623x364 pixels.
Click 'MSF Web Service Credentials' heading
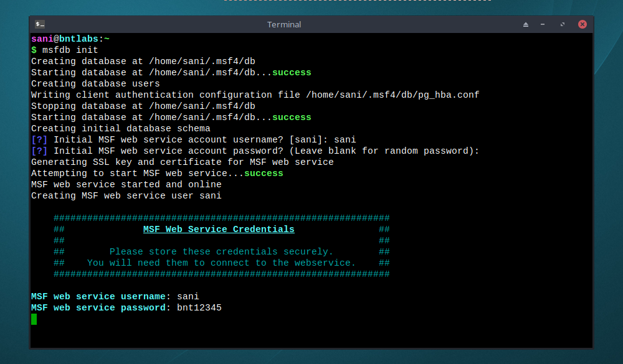[x=219, y=230]
